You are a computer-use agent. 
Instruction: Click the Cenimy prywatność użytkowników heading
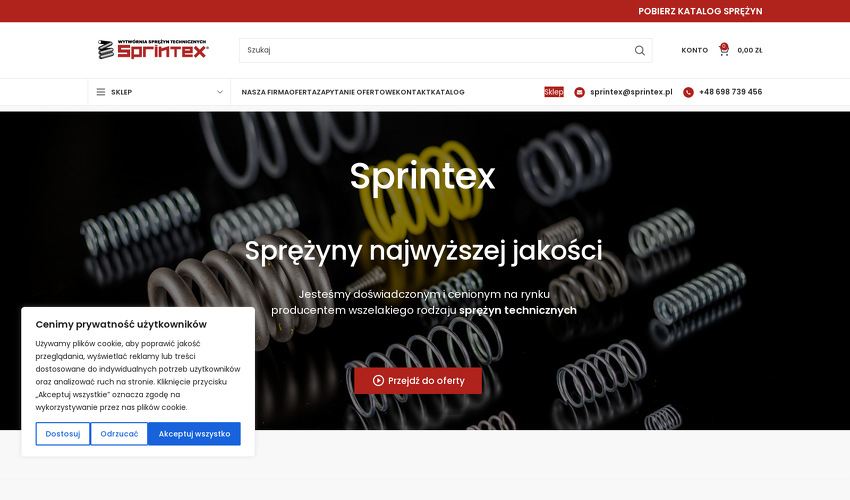point(121,324)
